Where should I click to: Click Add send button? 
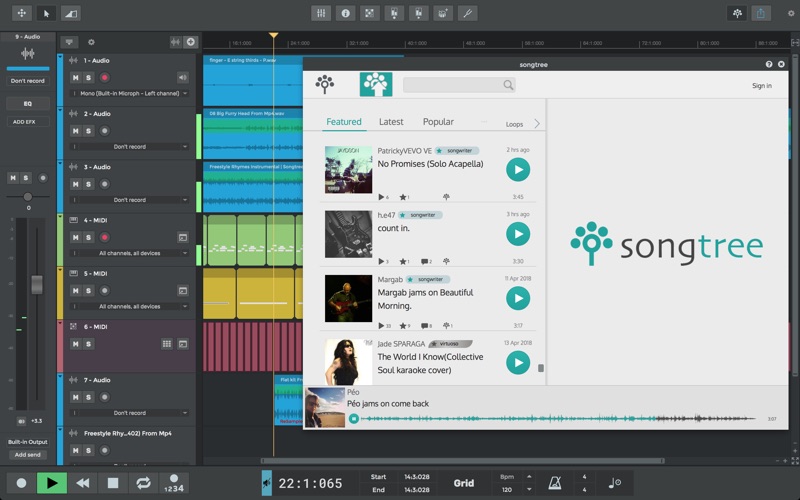[28, 455]
